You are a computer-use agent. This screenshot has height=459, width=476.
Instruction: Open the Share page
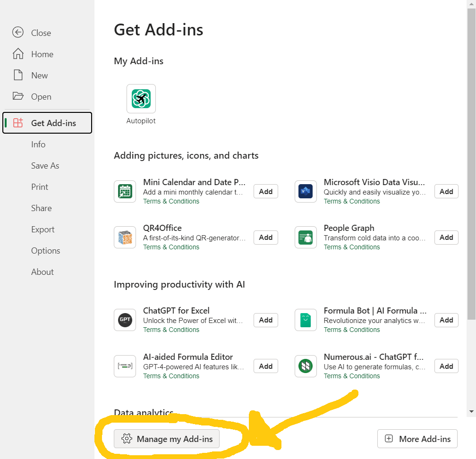tap(41, 208)
